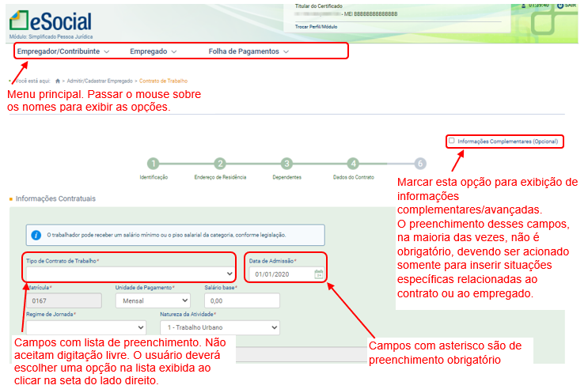Image resolution: width=588 pixels, height=389 pixels.
Task: Open the Tipo de Contrato de Trabalho dropdown
Action: tap(130, 274)
